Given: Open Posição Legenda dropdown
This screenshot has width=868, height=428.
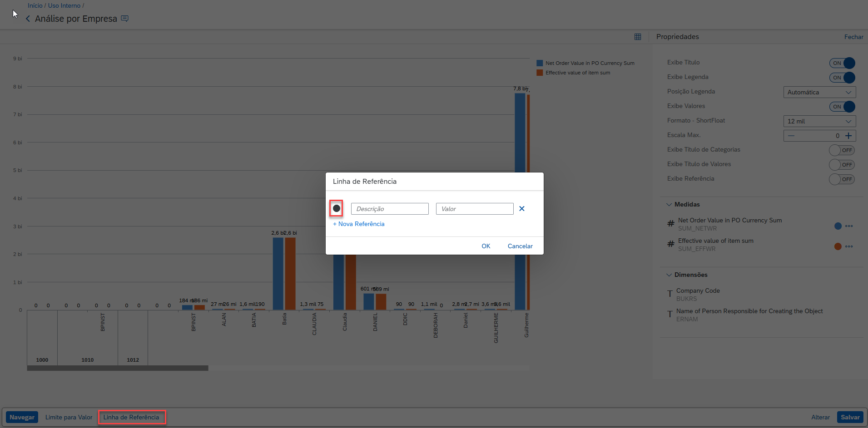Looking at the screenshot, I should [819, 92].
